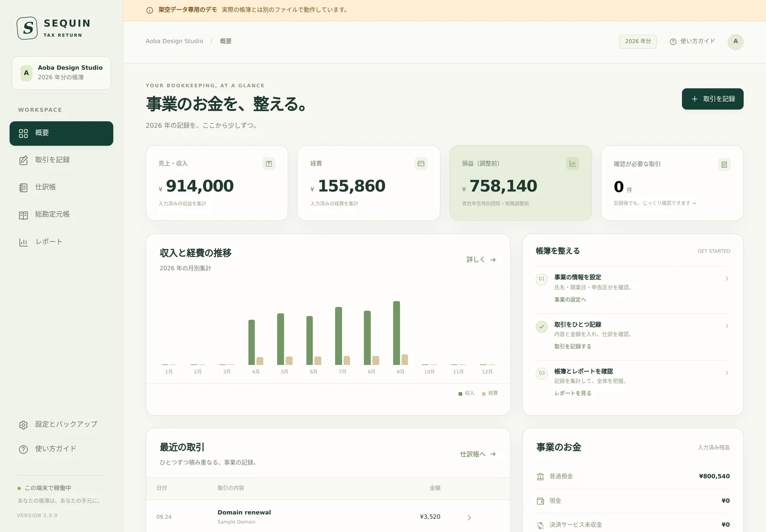Click the 経費 legend swatch
766x532 pixels.
click(484, 394)
